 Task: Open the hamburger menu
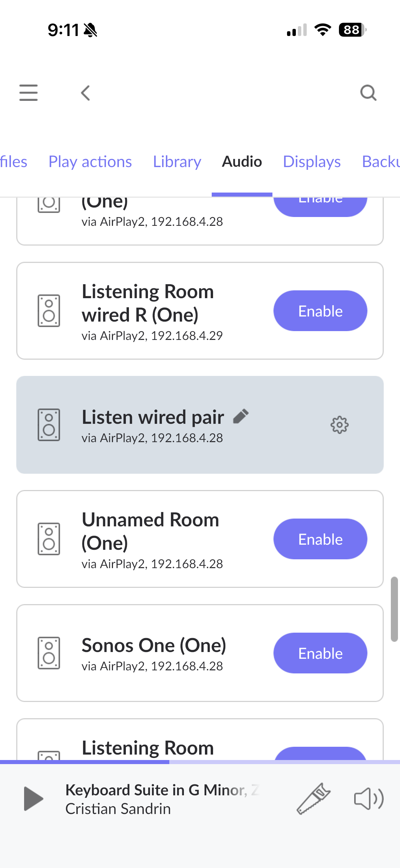click(x=28, y=93)
